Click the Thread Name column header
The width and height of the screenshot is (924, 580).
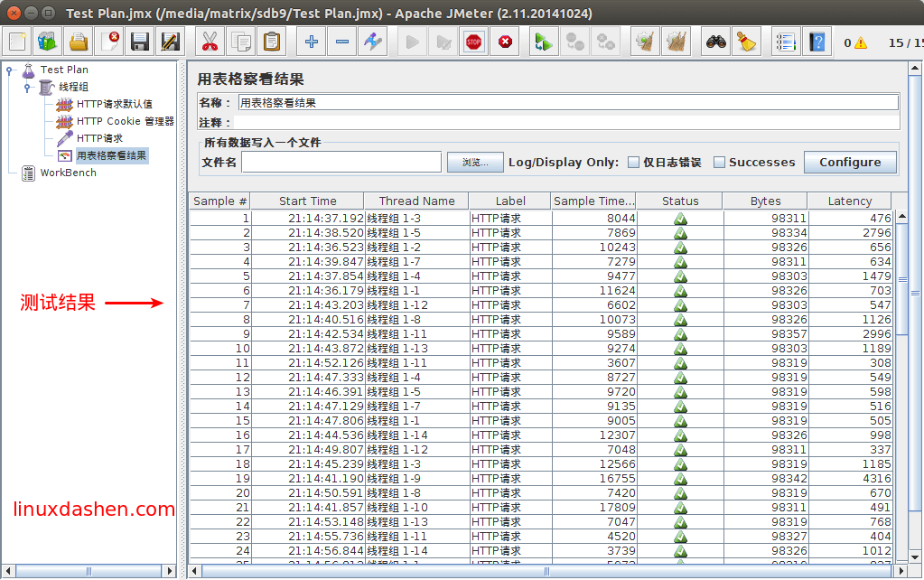(x=416, y=201)
